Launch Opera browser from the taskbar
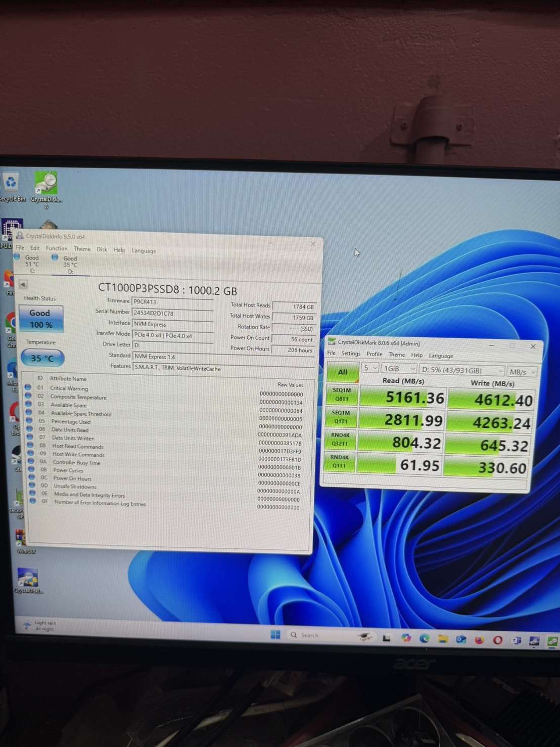This screenshot has width=560, height=747. pos(498,640)
